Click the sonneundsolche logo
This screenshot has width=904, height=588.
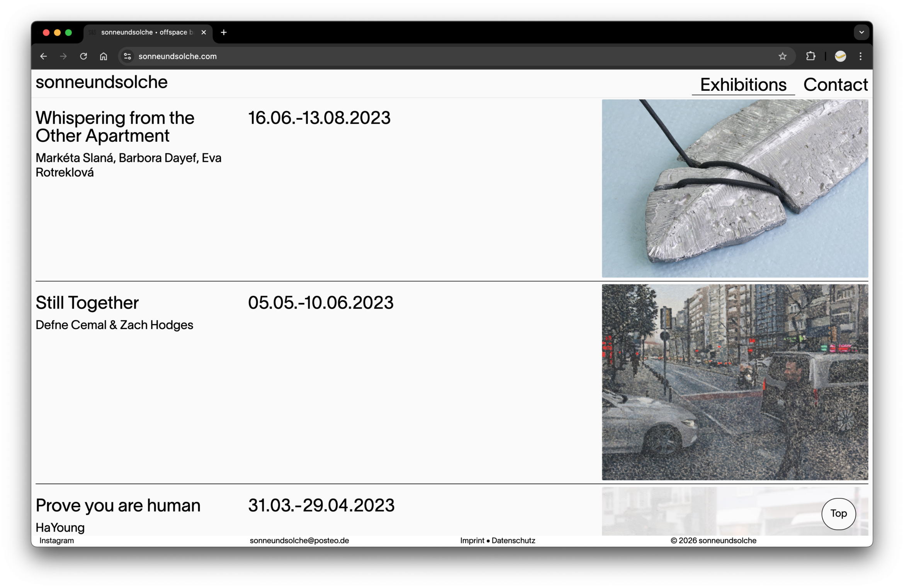coord(101,82)
